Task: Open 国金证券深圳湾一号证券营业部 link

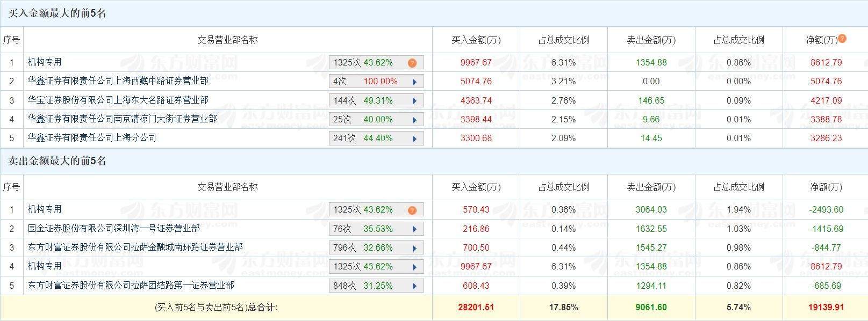Action: (114, 228)
